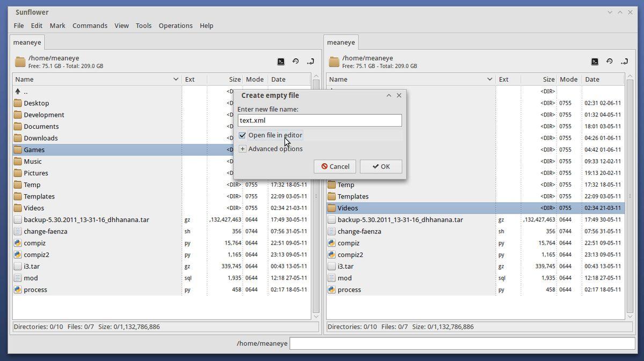The height and width of the screenshot is (361, 644).
Task: Click the command line input at bottom
Action: [x=462, y=343]
